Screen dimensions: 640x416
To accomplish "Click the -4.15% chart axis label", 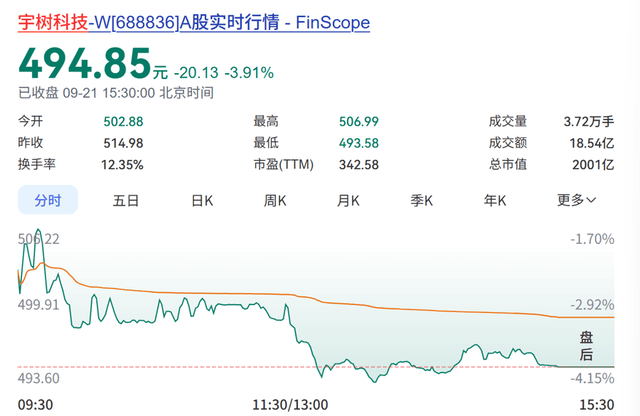I will 592,378.
